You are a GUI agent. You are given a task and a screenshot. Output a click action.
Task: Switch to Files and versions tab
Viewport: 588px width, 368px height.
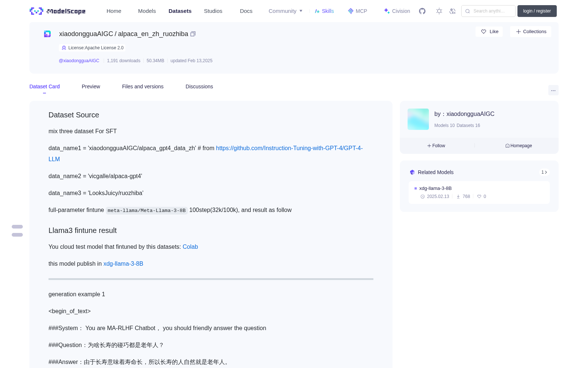click(x=143, y=86)
